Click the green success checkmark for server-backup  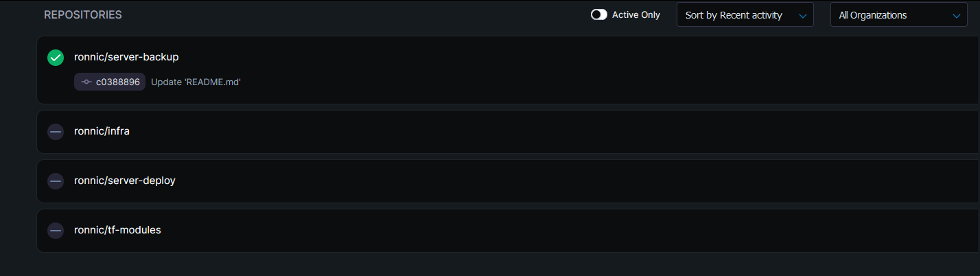(56, 58)
